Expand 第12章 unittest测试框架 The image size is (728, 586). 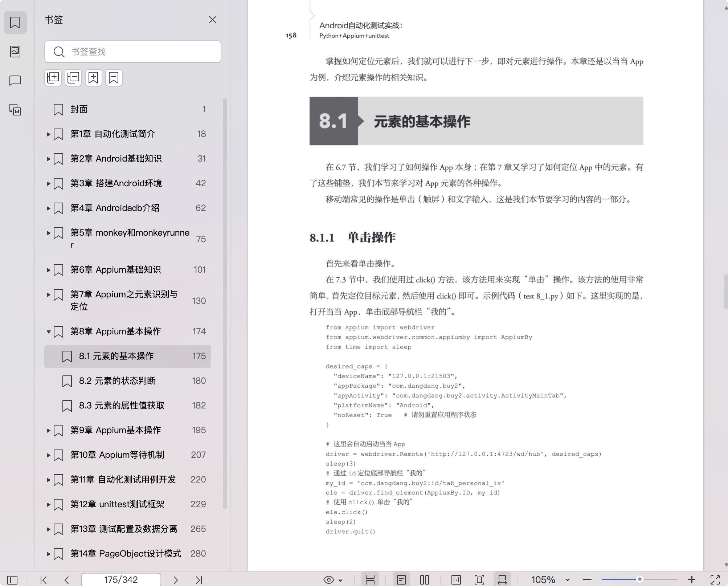point(49,504)
